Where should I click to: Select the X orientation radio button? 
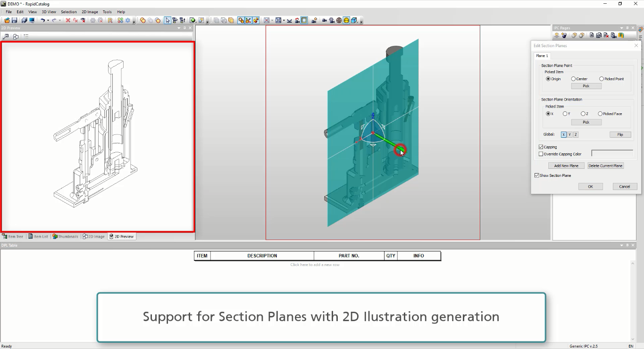(548, 114)
